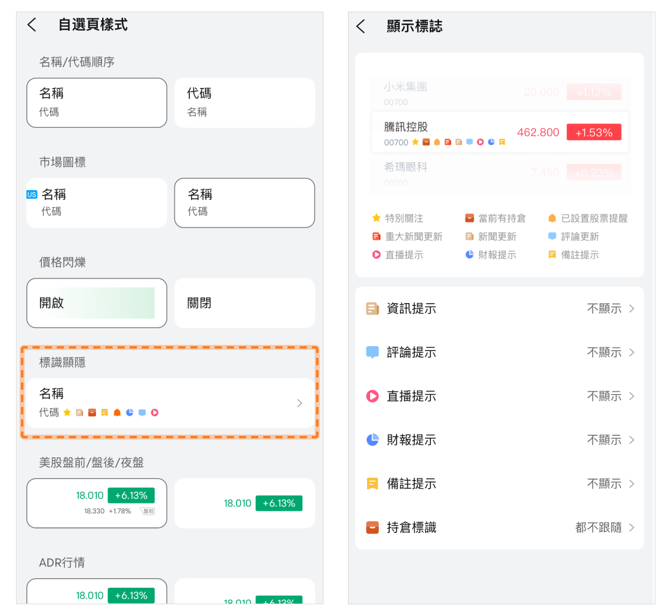Expand 資訊提示 不顯示 setting chevron
Image resolution: width=672 pixels, height=616 pixels.
631,309
